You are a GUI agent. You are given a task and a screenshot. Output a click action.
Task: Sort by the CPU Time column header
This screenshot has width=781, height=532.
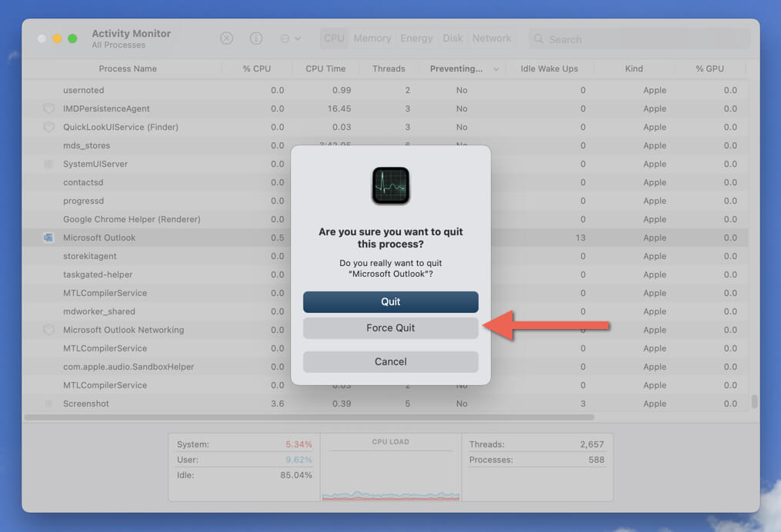tap(325, 68)
